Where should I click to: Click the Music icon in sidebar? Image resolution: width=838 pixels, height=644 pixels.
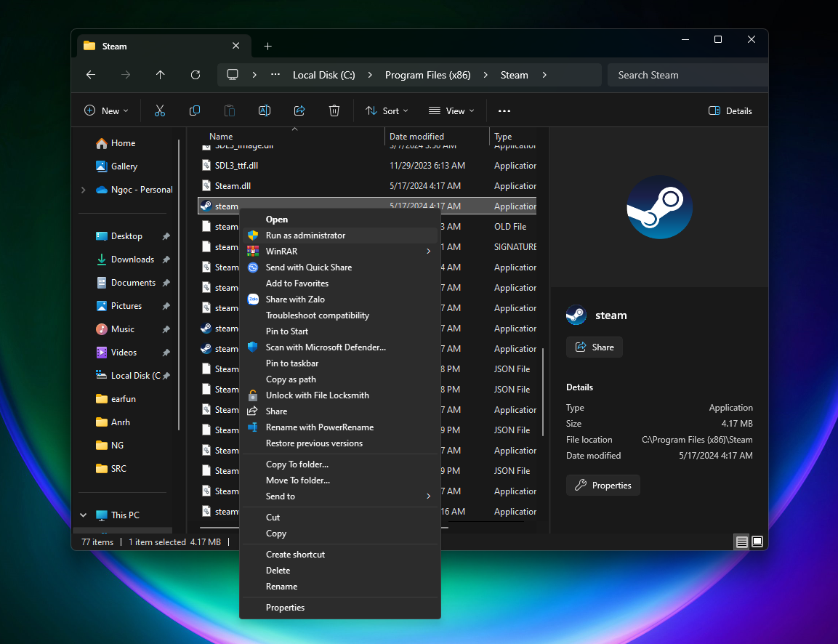[102, 329]
